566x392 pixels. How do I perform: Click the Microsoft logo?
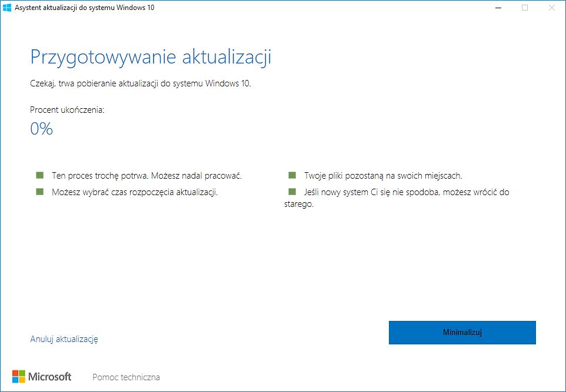click(42, 377)
